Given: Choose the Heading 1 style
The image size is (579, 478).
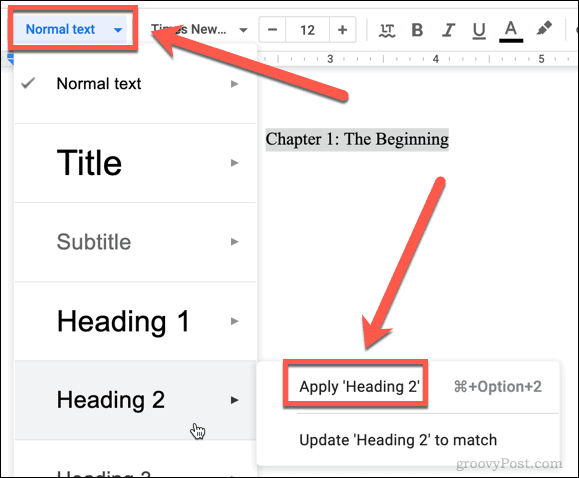Looking at the screenshot, I should pyautogui.click(x=135, y=321).
